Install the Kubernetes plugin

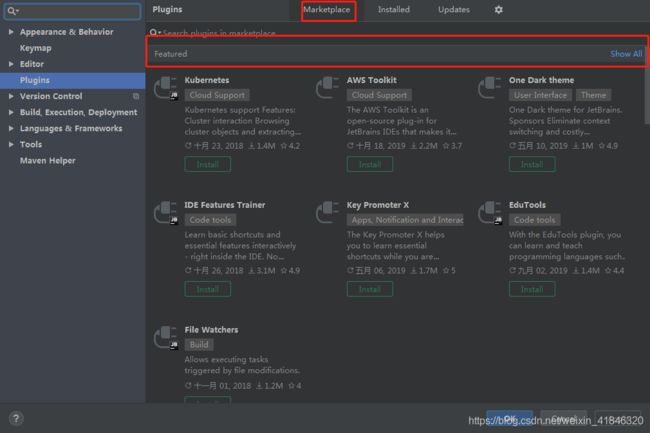(207, 164)
